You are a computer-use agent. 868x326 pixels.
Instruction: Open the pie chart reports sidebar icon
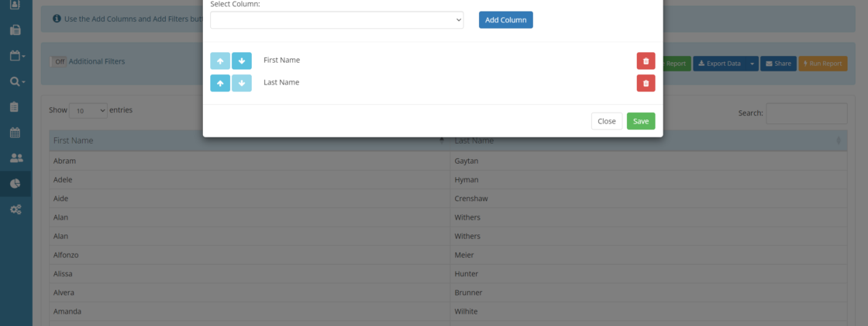tap(15, 184)
